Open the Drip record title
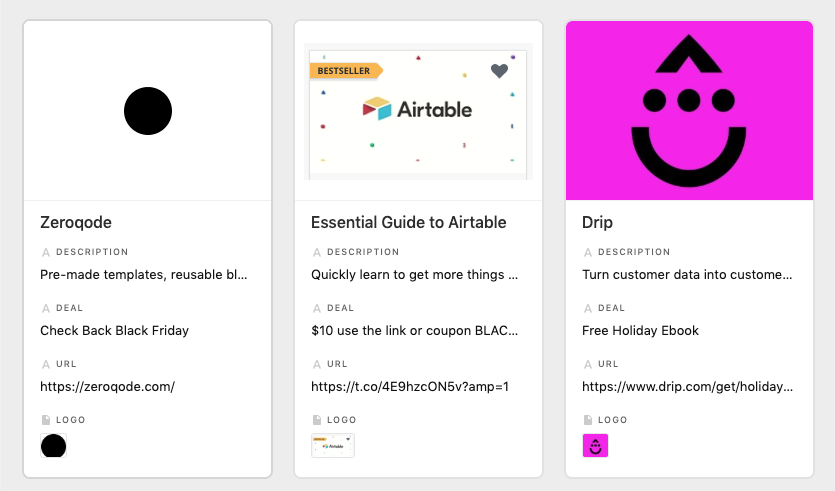The image size is (835, 491). pos(597,222)
